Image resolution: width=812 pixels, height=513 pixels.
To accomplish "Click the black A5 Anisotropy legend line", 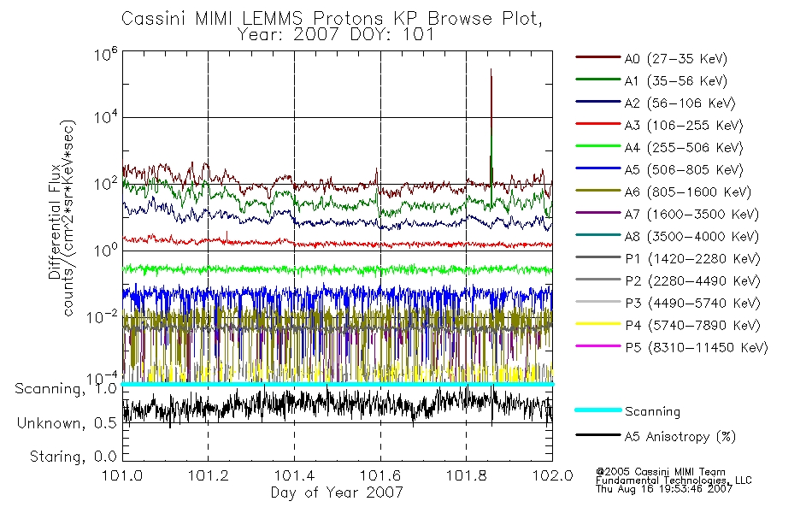I will [598, 434].
